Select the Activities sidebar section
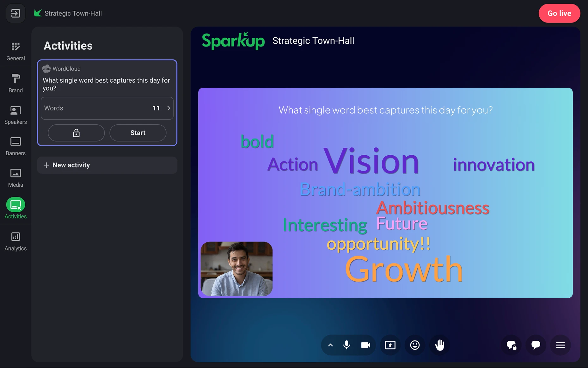This screenshot has width=588, height=368. (15, 208)
